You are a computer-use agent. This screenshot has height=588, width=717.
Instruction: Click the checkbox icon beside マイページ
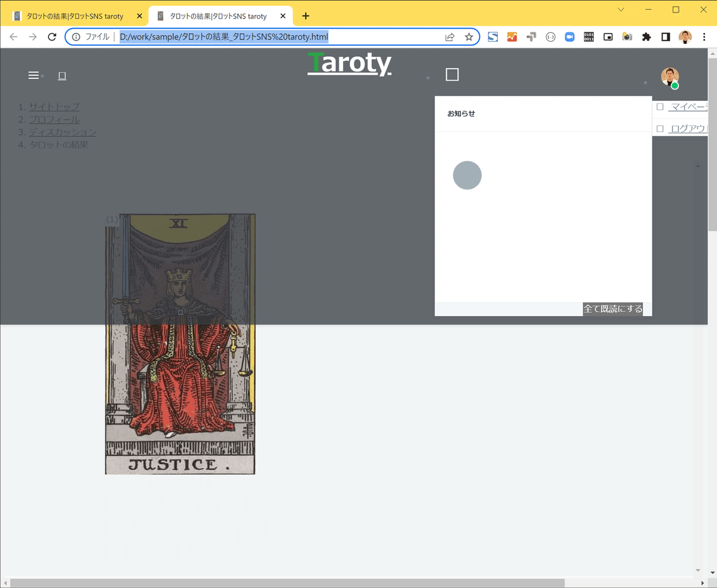(x=660, y=107)
